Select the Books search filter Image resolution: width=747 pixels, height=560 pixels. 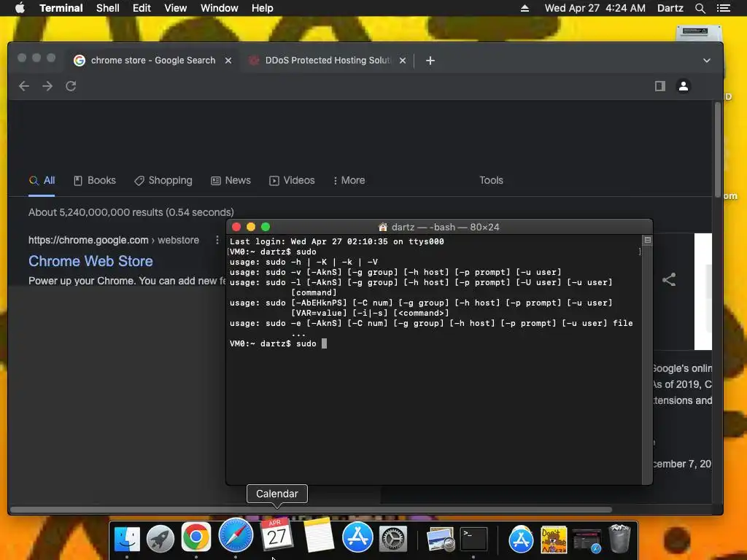tap(95, 181)
